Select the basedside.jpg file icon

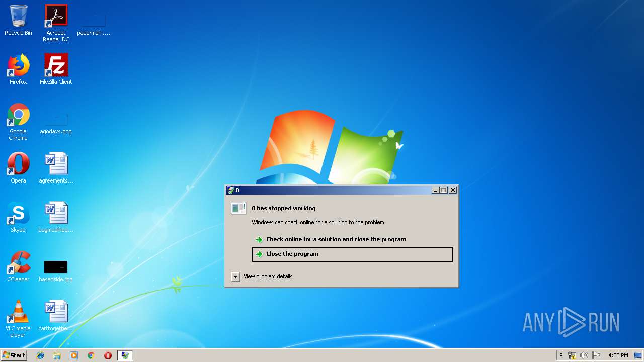[x=56, y=271]
